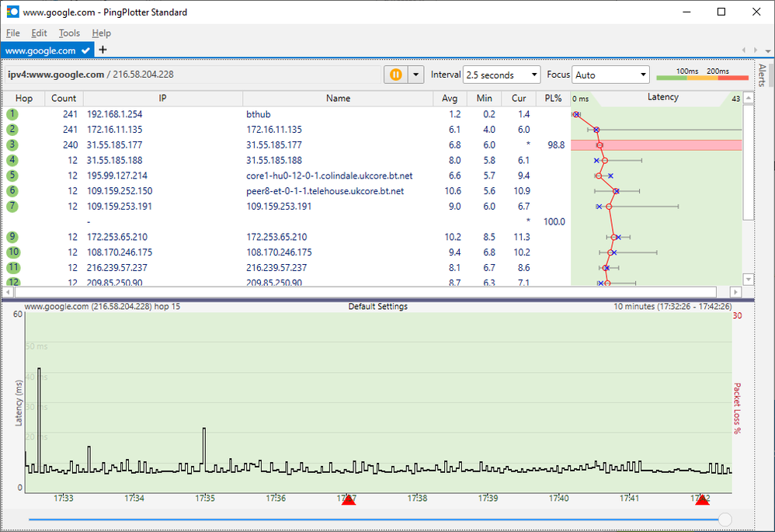The width and height of the screenshot is (775, 532).
Task: Open the Focus Auto dropdown
Action: (x=610, y=75)
